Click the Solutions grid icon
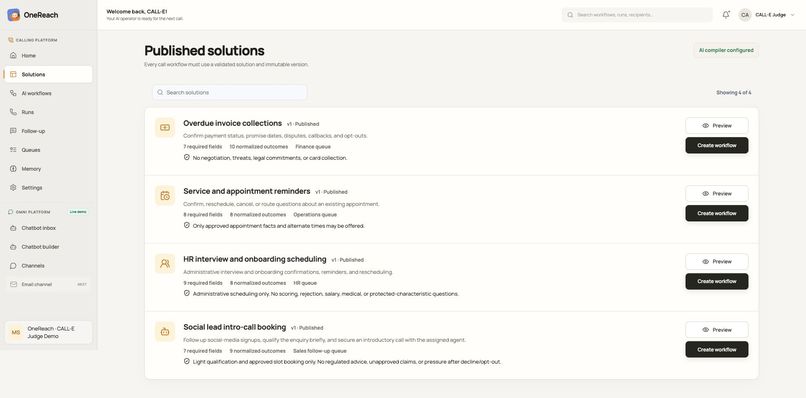The height and width of the screenshot is (398, 806). [x=13, y=74]
